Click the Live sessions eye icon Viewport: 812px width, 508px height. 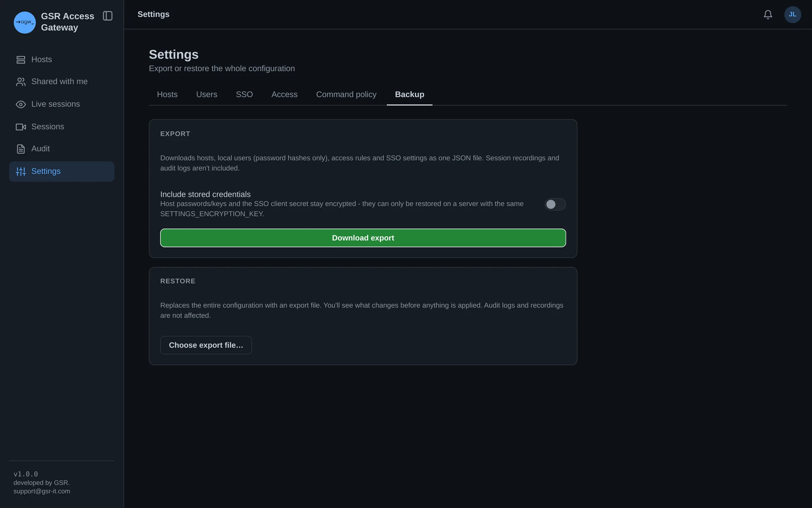tap(21, 104)
